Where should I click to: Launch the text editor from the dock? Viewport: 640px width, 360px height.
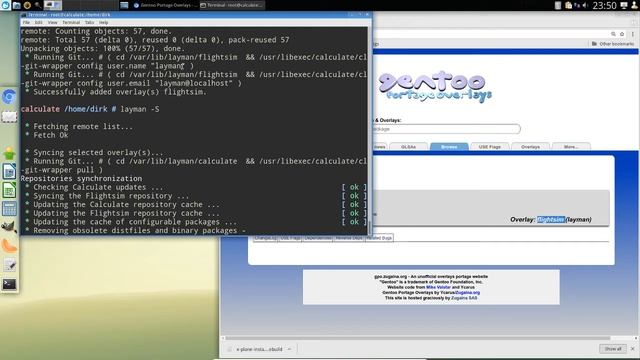(9, 265)
